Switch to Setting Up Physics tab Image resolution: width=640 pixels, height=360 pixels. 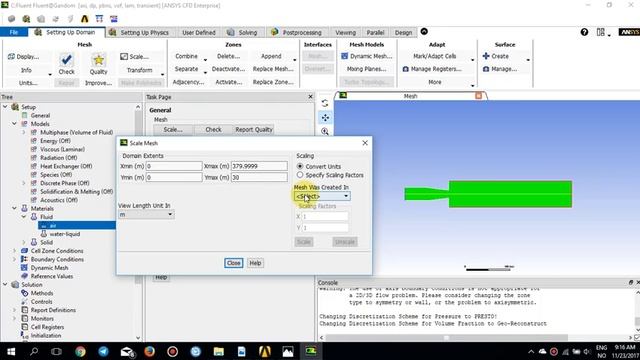139,32
